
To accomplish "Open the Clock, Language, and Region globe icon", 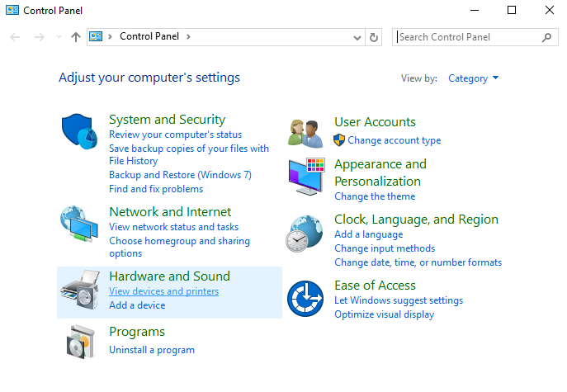I will tap(305, 234).
